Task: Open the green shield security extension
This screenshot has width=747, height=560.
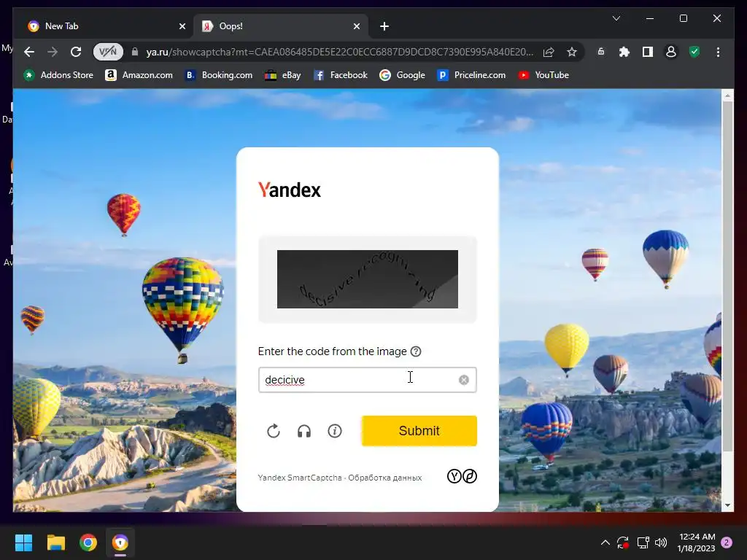Action: [x=694, y=52]
